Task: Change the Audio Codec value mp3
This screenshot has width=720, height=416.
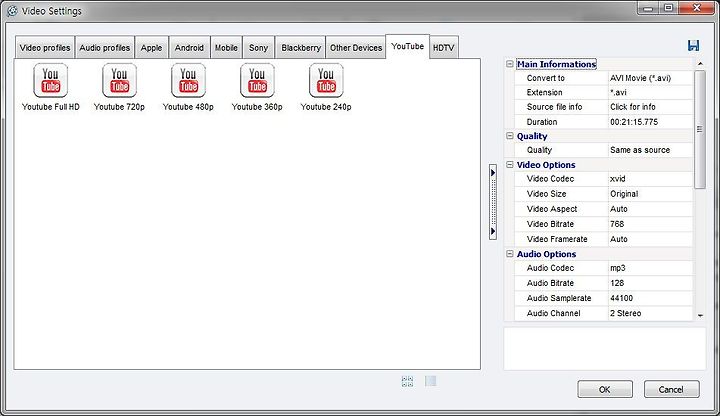Action: tap(650, 268)
